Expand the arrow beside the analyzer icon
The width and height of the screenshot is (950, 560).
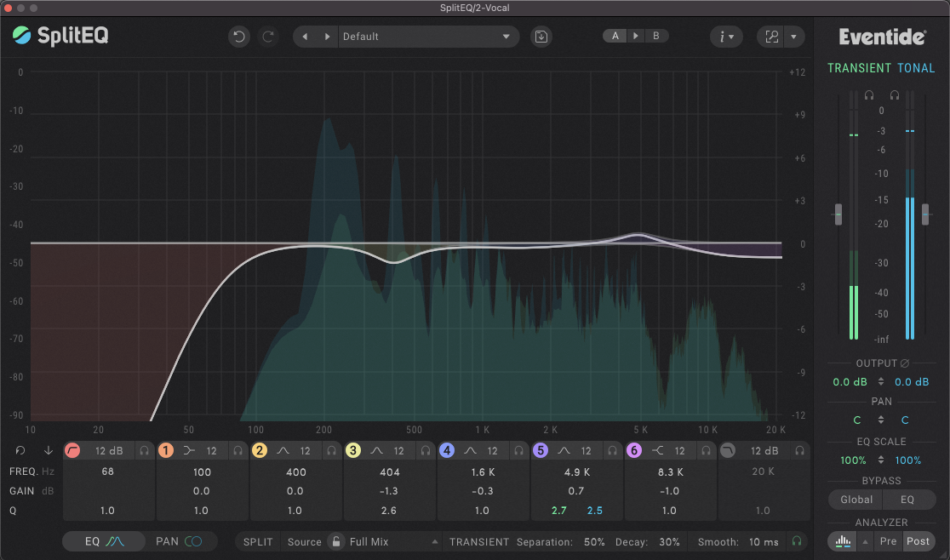pyautogui.click(x=865, y=541)
